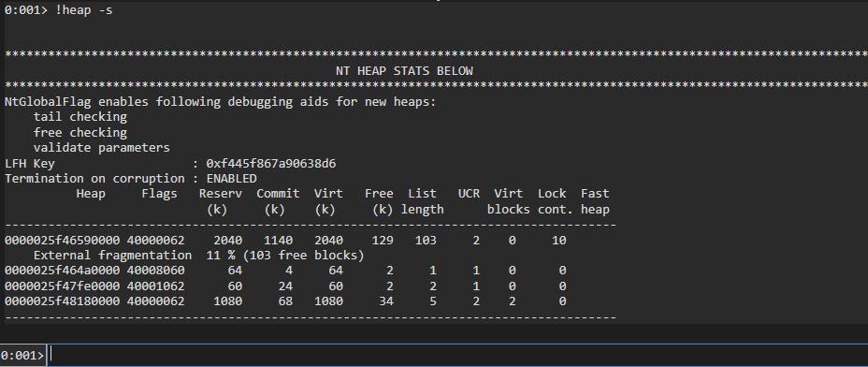Click the 'External fragmentation 11 %' line
Image resolution: width=868 pixels, height=367 pixels.
coord(198,256)
